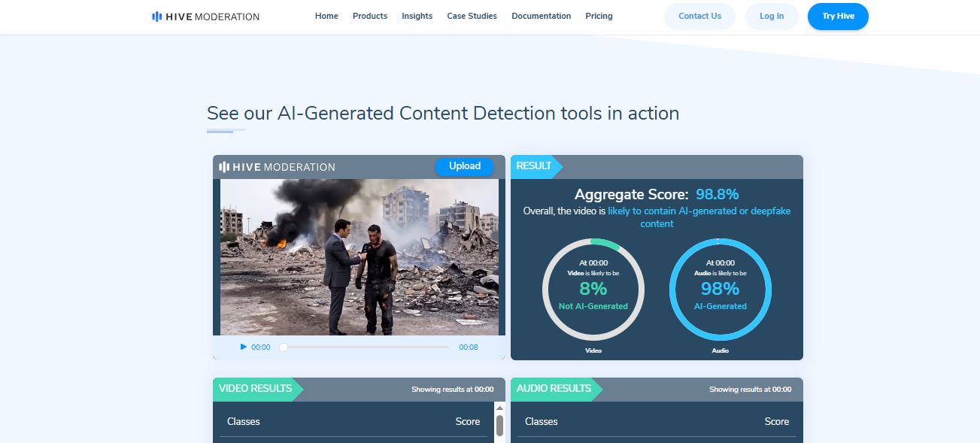View the Pricing page

coord(599,16)
